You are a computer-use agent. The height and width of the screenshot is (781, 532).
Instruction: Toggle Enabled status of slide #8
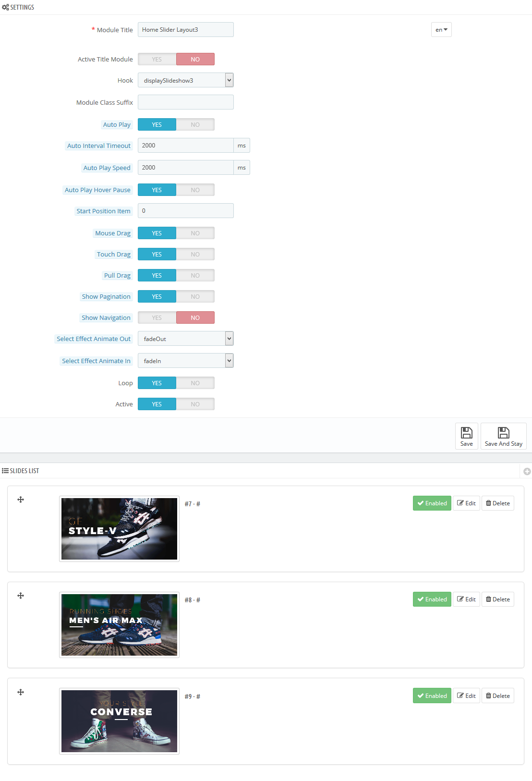[x=432, y=599]
